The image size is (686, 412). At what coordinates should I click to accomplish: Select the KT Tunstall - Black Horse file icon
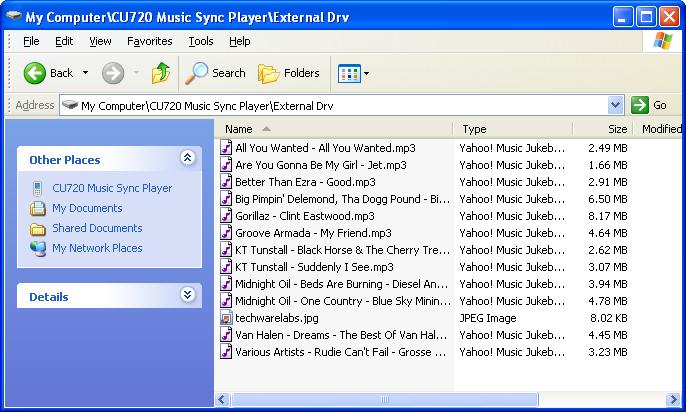(x=226, y=250)
